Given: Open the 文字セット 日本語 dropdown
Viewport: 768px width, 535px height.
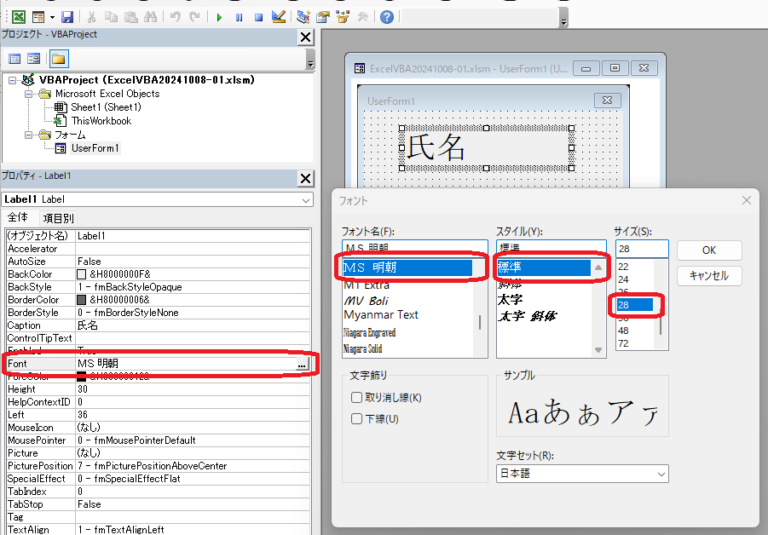Looking at the screenshot, I should point(661,474).
